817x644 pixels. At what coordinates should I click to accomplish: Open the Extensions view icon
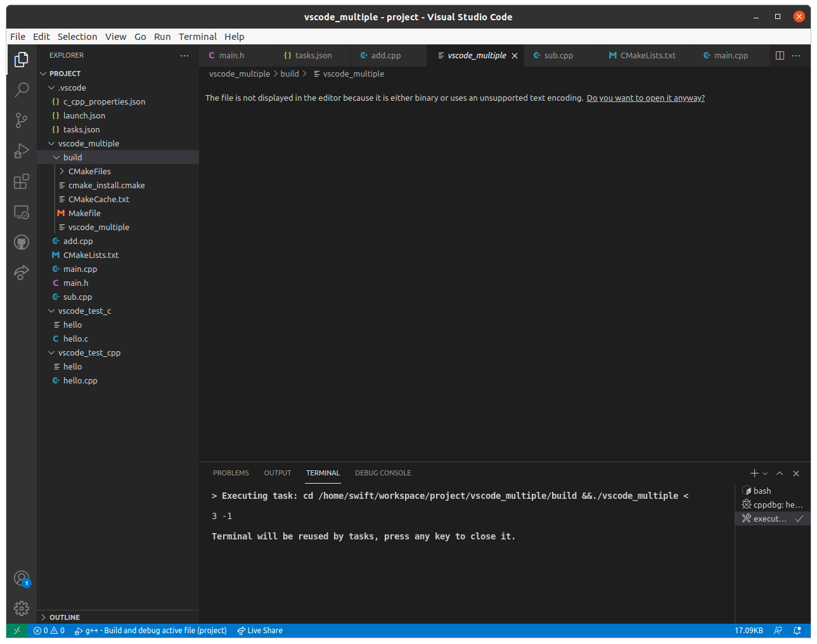(x=22, y=181)
